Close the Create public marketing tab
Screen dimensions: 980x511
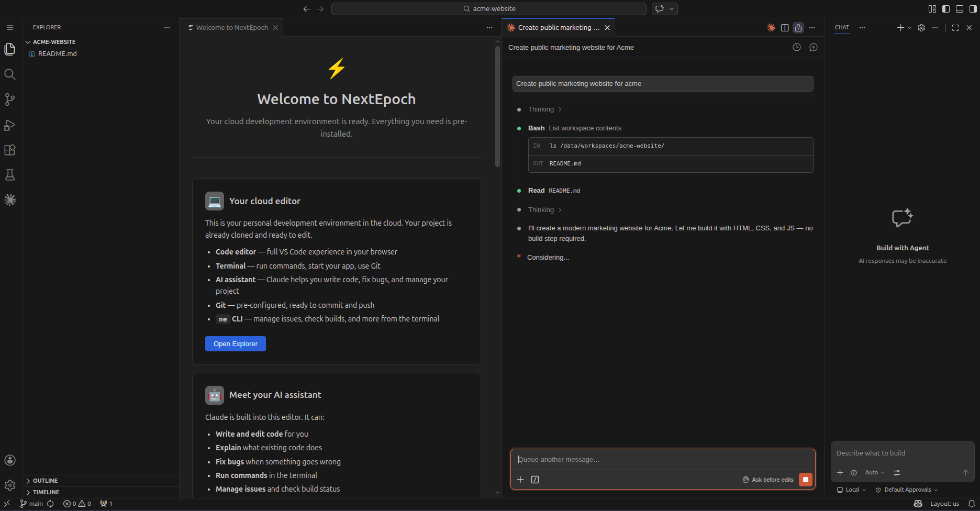tap(607, 28)
